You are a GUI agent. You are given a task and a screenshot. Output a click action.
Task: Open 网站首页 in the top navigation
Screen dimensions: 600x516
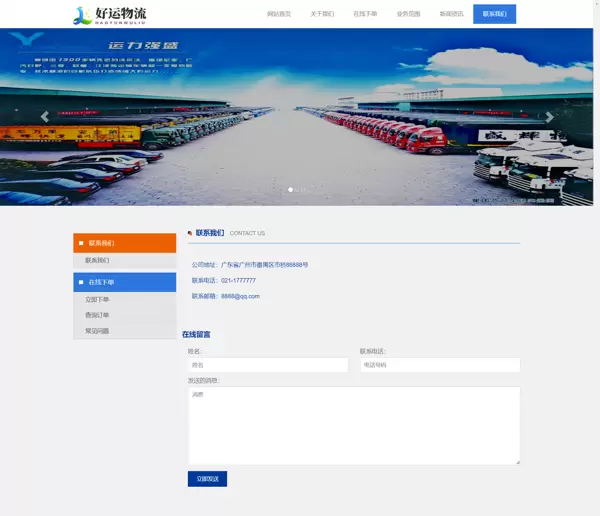point(279,14)
